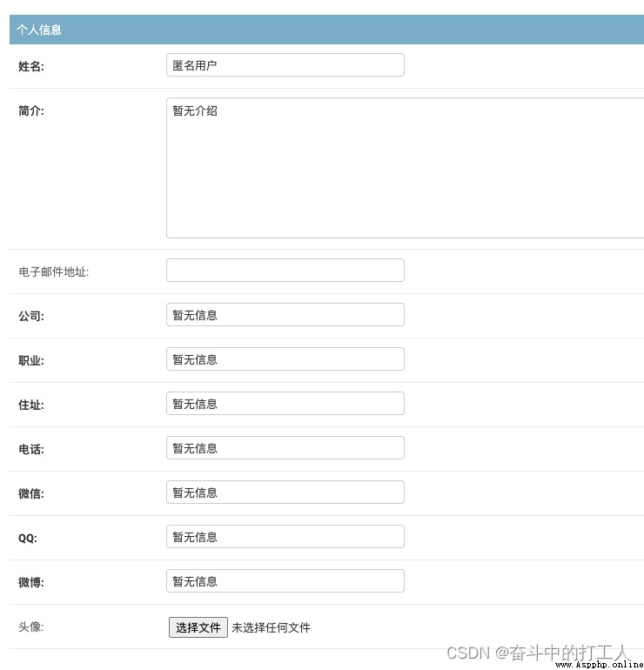Click the 微信 label

point(30,494)
